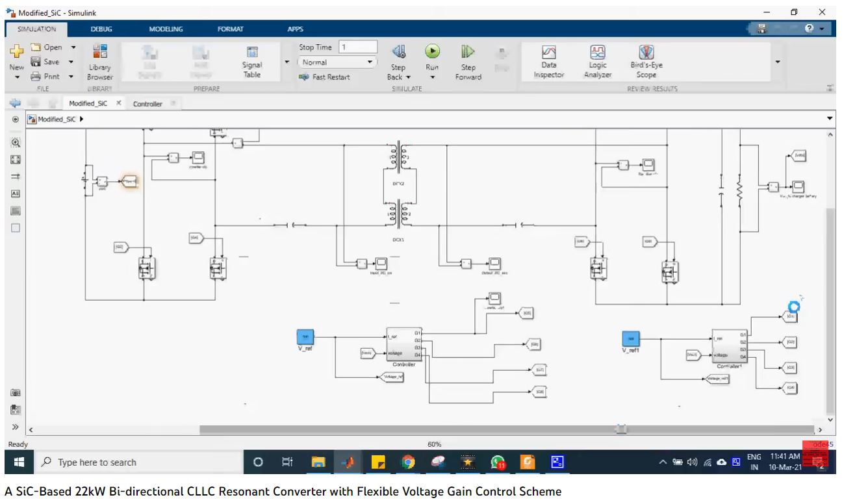
Task: Open the Run dropdown arrow
Action: point(432,77)
